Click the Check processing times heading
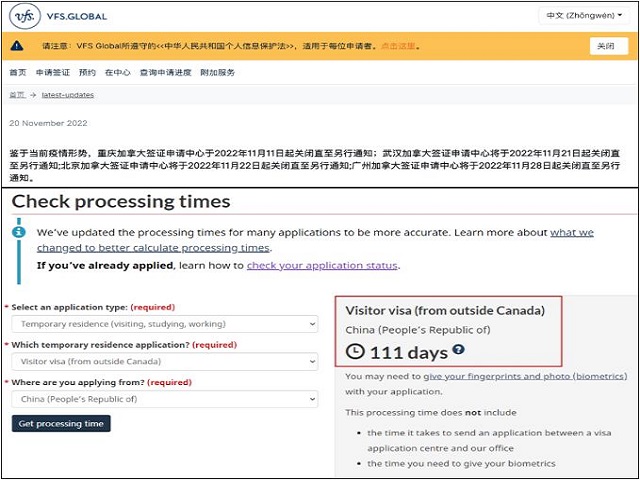Screen dimensions: 640x480 pyautogui.click(x=121, y=202)
